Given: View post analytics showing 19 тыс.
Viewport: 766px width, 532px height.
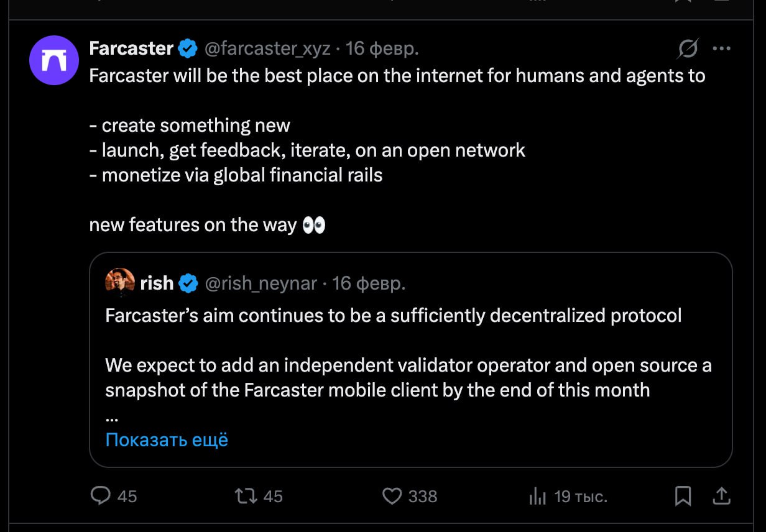Looking at the screenshot, I should (x=537, y=496).
